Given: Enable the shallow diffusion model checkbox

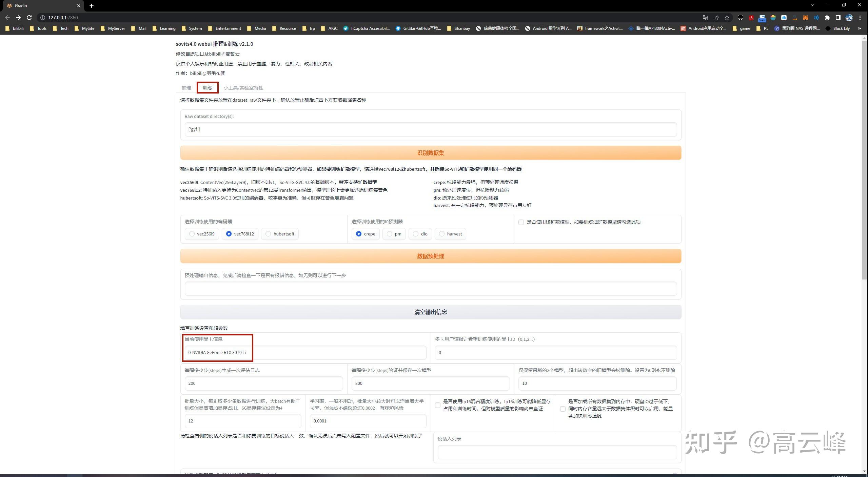Looking at the screenshot, I should coord(521,222).
